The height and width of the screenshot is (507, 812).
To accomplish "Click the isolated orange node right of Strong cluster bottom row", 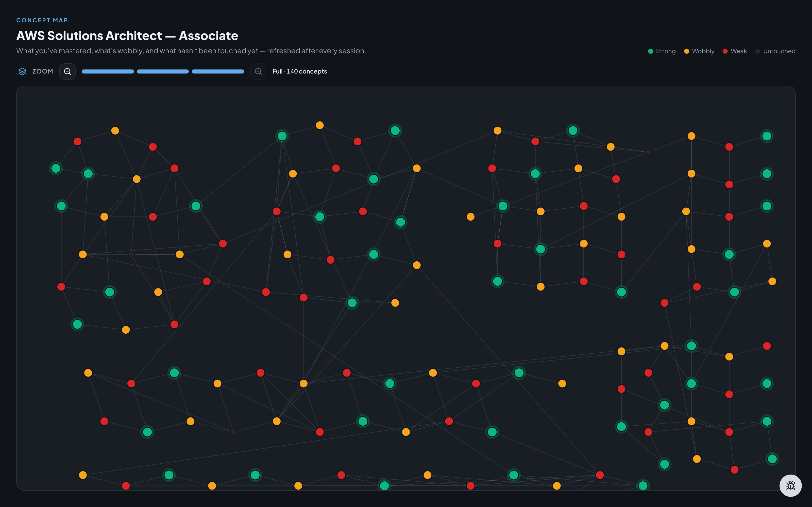I will tap(562, 383).
